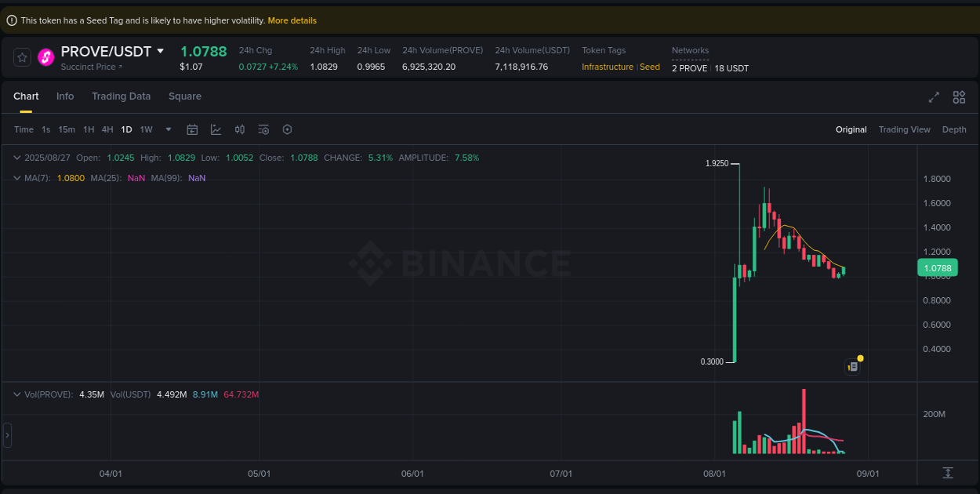The image size is (980, 494).
Task: Open the panel layout grid icon
Action: tap(959, 97)
